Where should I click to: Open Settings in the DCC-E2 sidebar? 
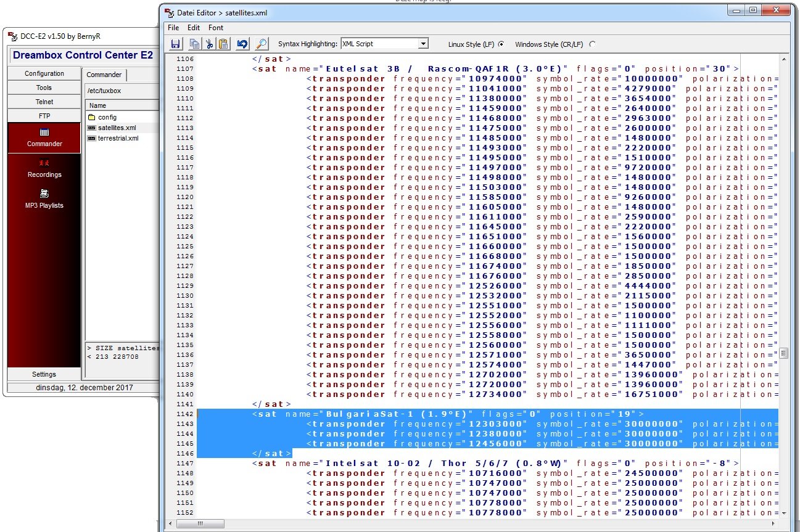44,374
